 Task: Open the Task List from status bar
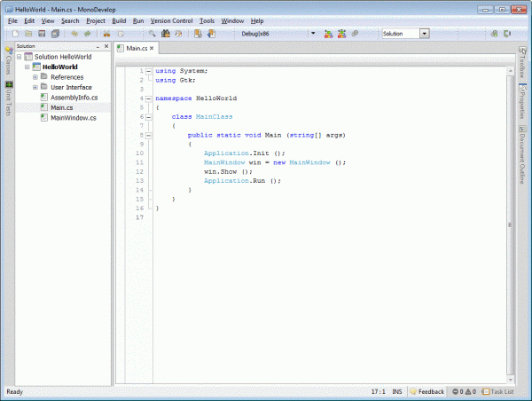point(497,391)
